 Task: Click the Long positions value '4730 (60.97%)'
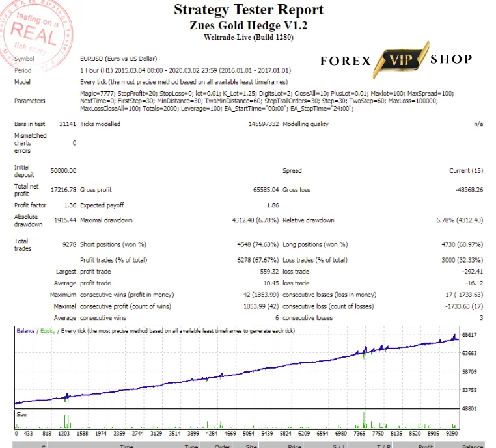462,244
